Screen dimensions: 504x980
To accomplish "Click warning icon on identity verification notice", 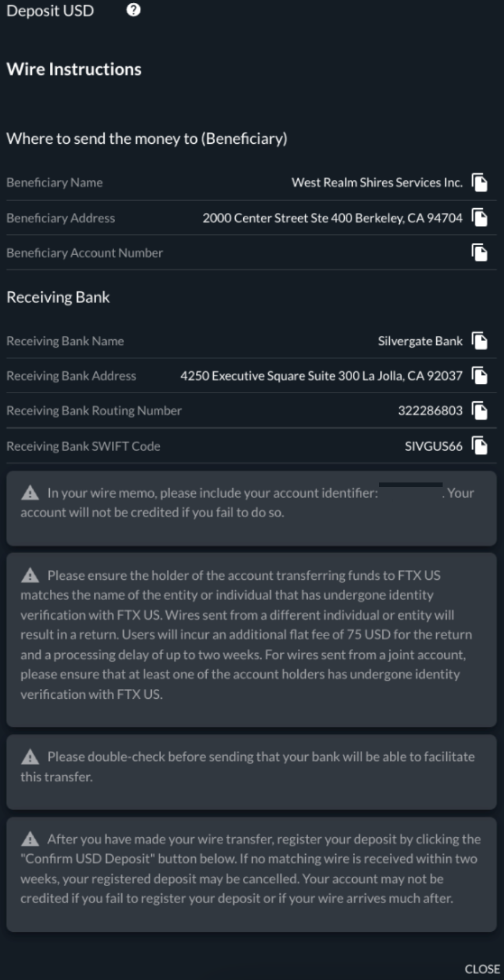I will click(30, 575).
